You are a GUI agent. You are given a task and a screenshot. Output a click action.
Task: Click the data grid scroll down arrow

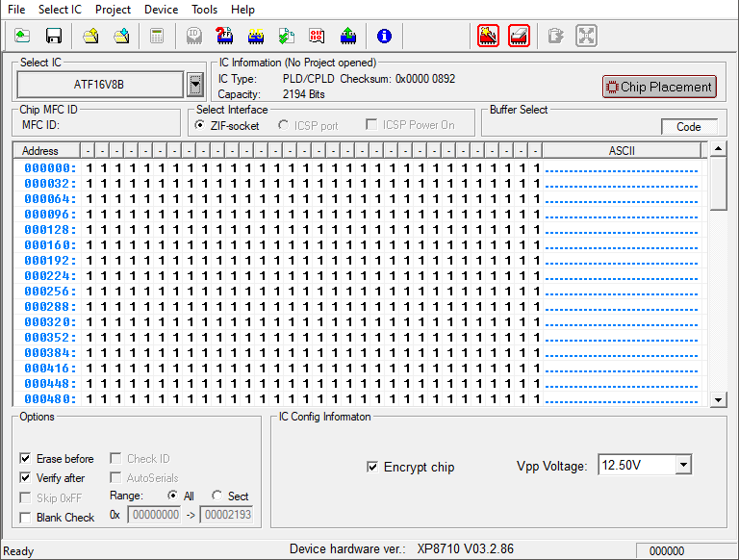718,399
